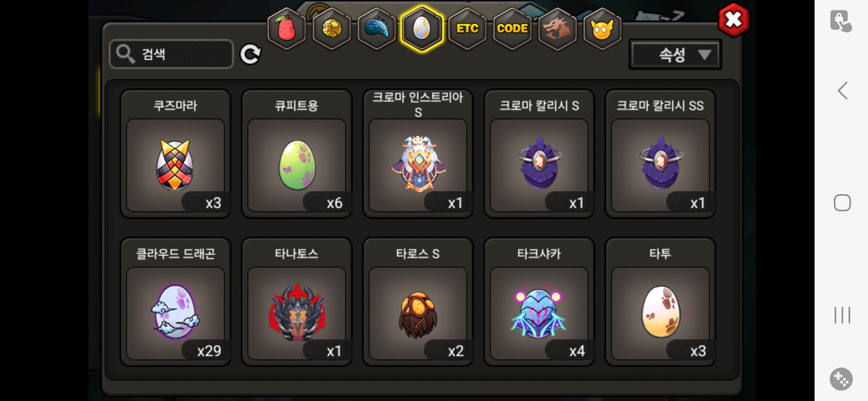868x401 pixels.
Task: Select the 쿠즈마라 egg item
Action: [175, 154]
